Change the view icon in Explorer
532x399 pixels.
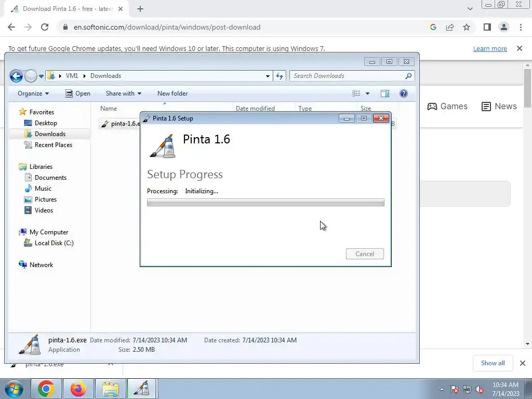[356, 94]
